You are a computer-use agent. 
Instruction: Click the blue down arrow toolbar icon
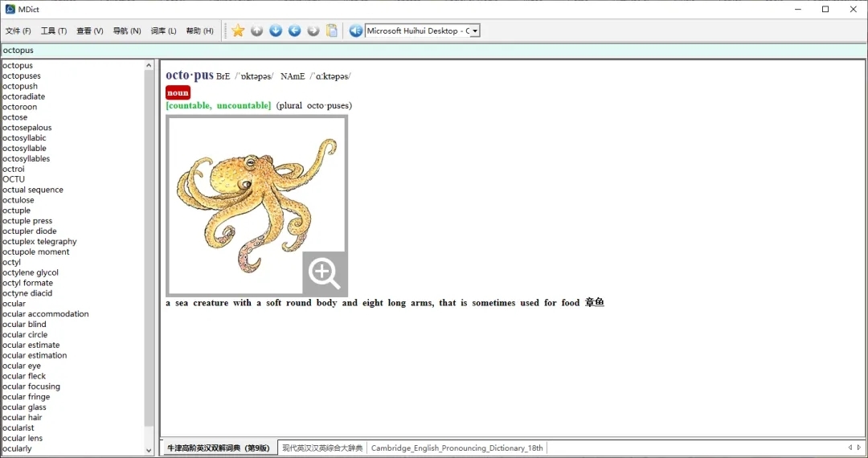point(276,31)
